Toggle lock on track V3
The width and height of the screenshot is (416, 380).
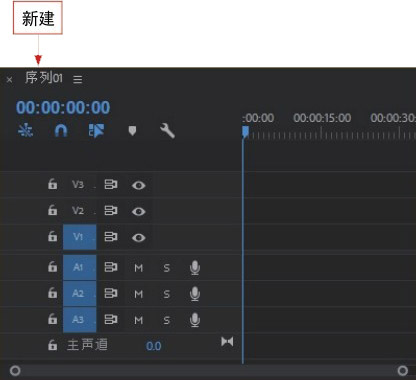pyautogui.click(x=52, y=184)
